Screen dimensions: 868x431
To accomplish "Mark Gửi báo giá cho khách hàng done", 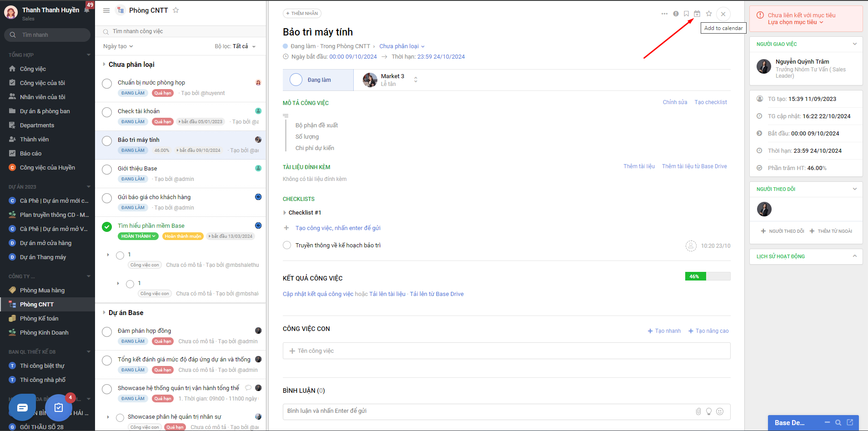I will coord(107,198).
